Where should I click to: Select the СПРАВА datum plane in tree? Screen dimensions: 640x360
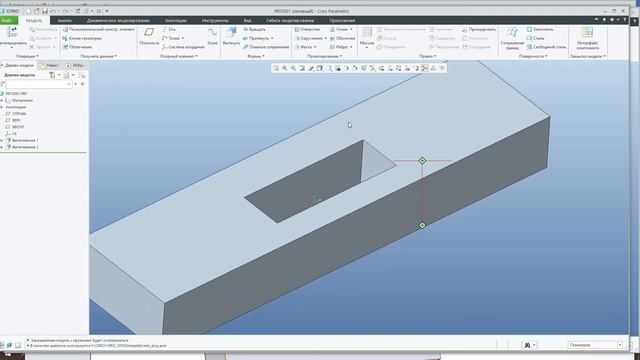tap(16, 114)
